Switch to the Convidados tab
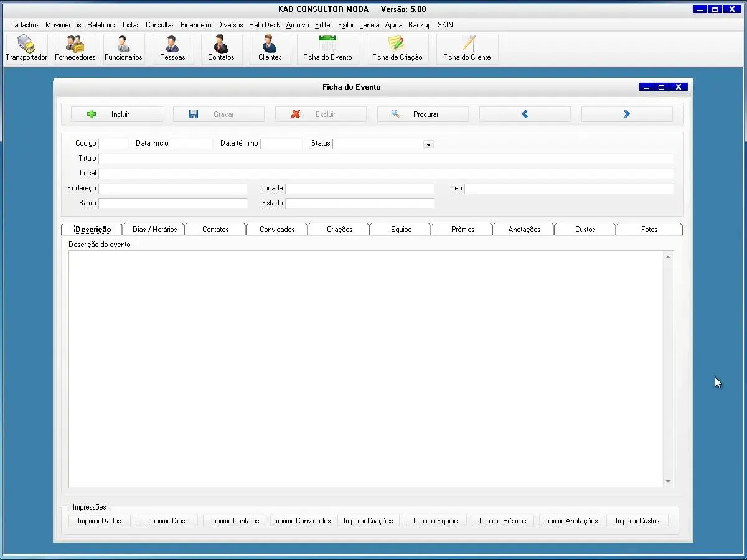747x560 pixels. pyautogui.click(x=277, y=230)
